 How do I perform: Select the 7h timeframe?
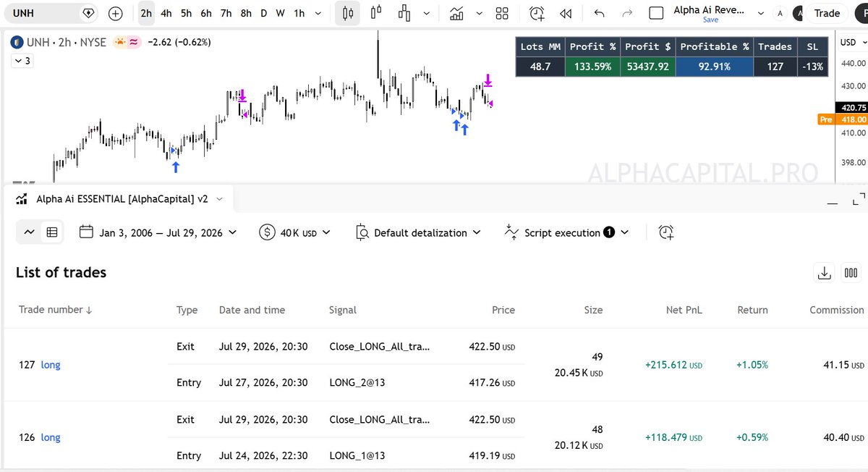click(226, 13)
